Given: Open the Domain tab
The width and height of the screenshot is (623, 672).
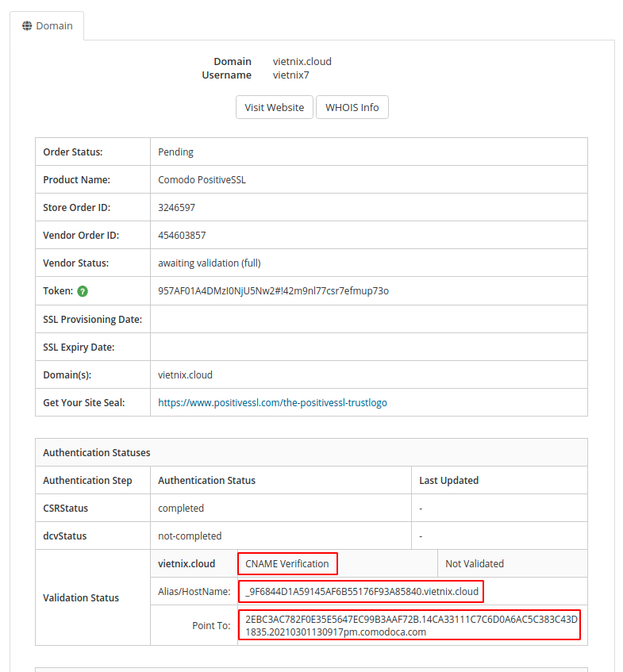Looking at the screenshot, I should click(x=47, y=25).
